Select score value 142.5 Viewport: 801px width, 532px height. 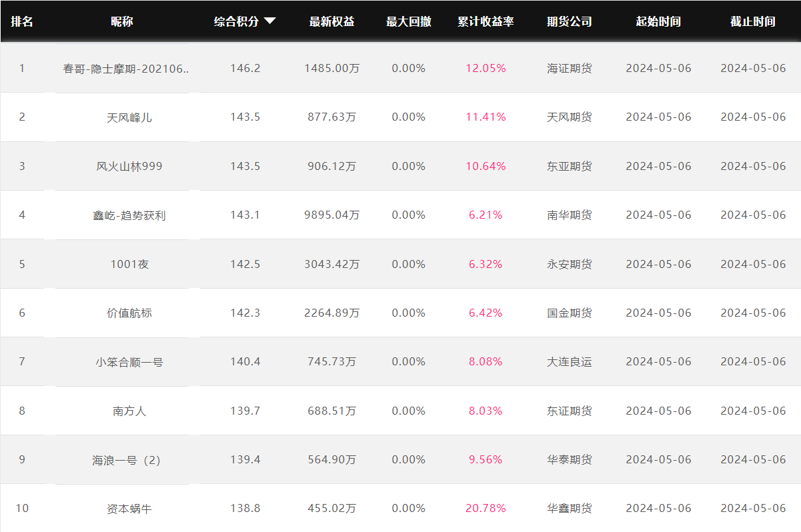click(x=245, y=264)
